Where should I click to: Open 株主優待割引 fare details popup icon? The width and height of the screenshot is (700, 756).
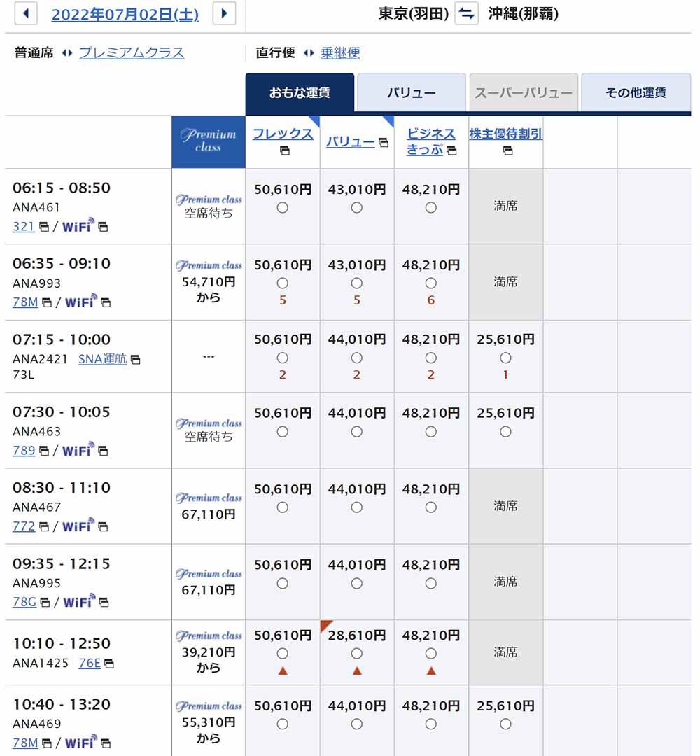click(507, 151)
